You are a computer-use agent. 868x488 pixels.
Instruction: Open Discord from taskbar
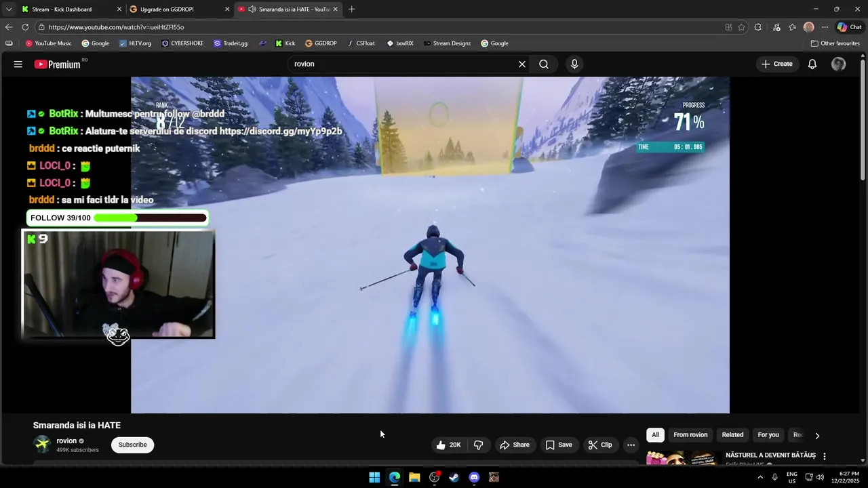pyautogui.click(x=474, y=477)
